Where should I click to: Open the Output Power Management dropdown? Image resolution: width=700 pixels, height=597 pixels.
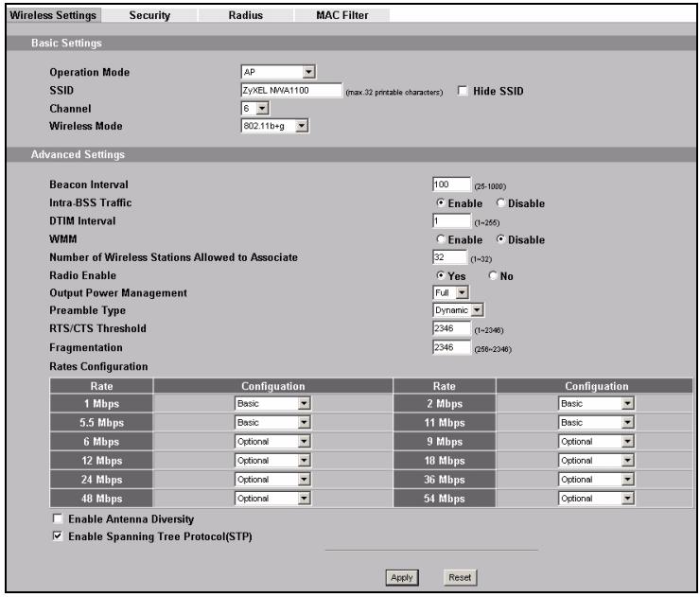pyautogui.click(x=450, y=292)
